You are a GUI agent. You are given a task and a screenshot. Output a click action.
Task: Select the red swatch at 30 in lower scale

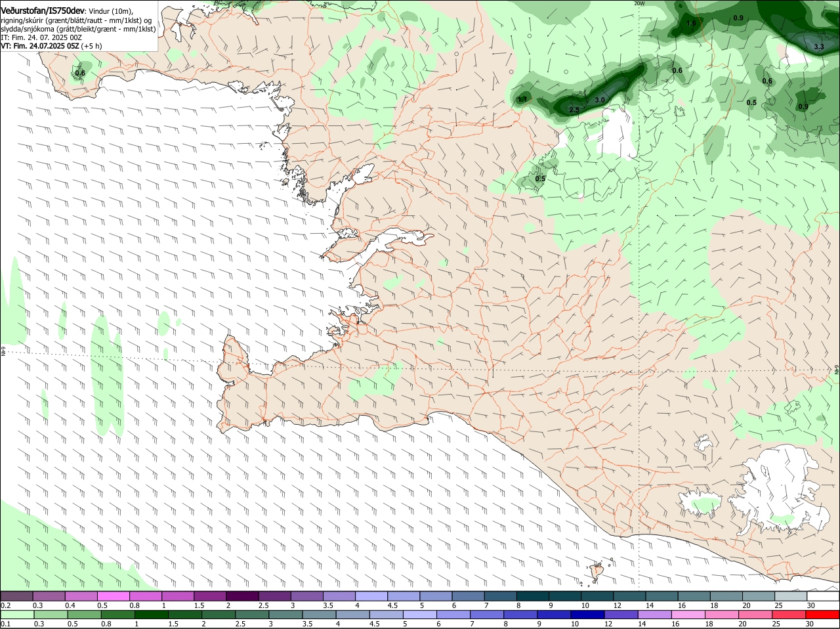point(823,615)
